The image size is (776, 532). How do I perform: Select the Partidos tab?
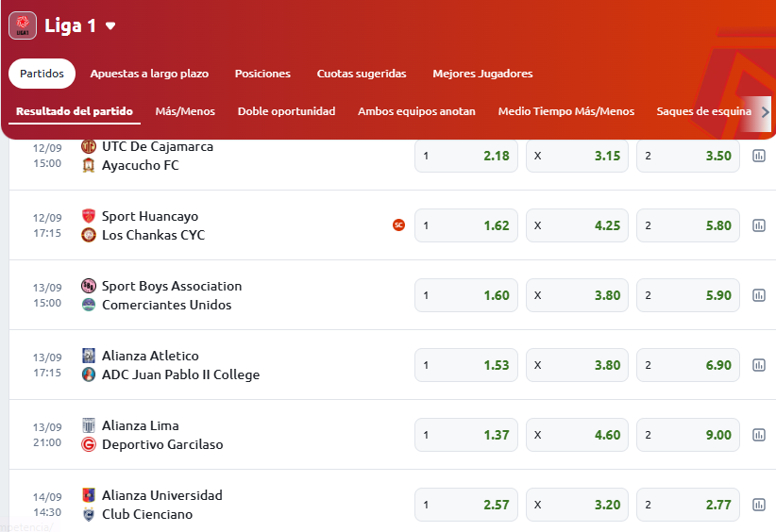click(42, 74)
